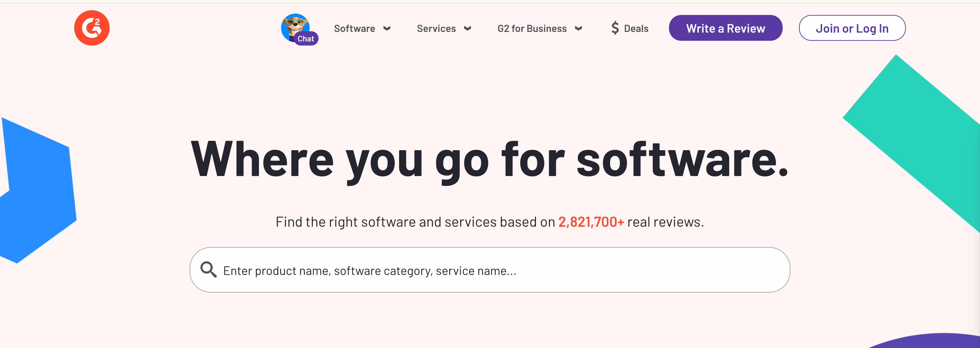Image resolution: width=980 pixels, height=348 pixels.
Task: Open the Services menu
Action: [436, 29]
